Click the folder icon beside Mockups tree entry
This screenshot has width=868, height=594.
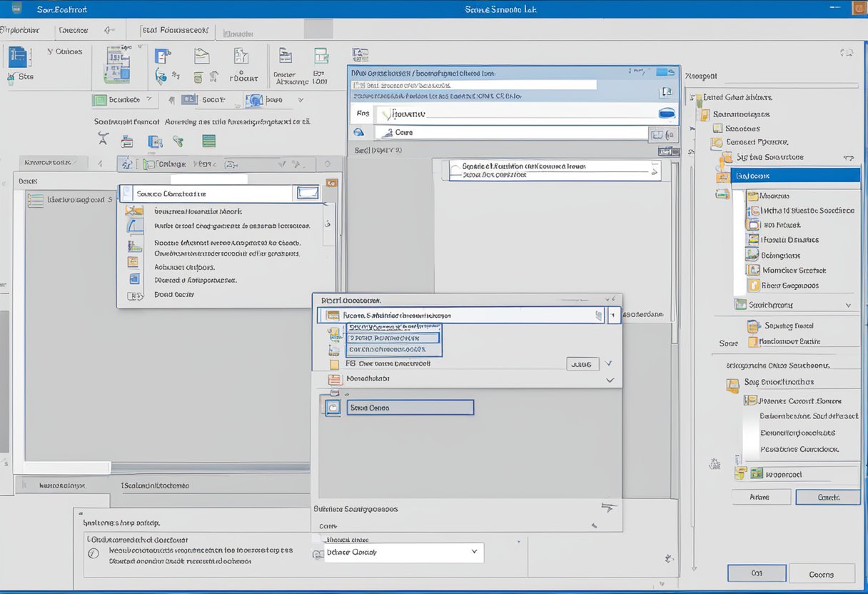752,196
